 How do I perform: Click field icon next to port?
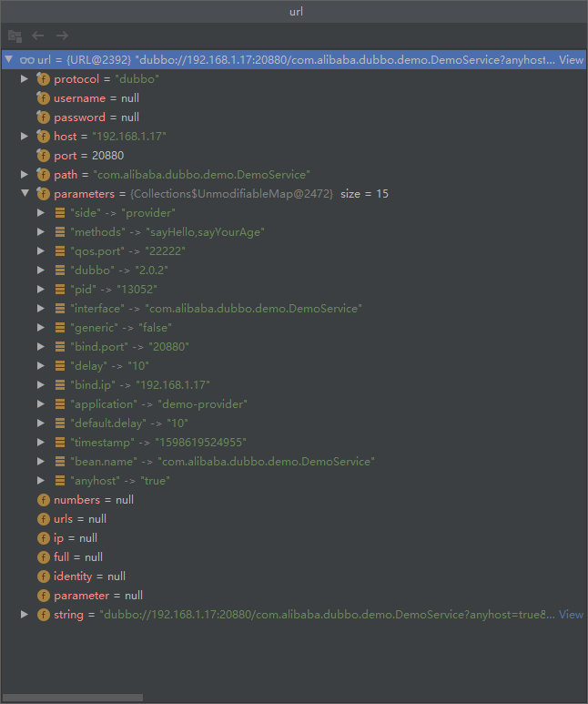click(43, 156)
